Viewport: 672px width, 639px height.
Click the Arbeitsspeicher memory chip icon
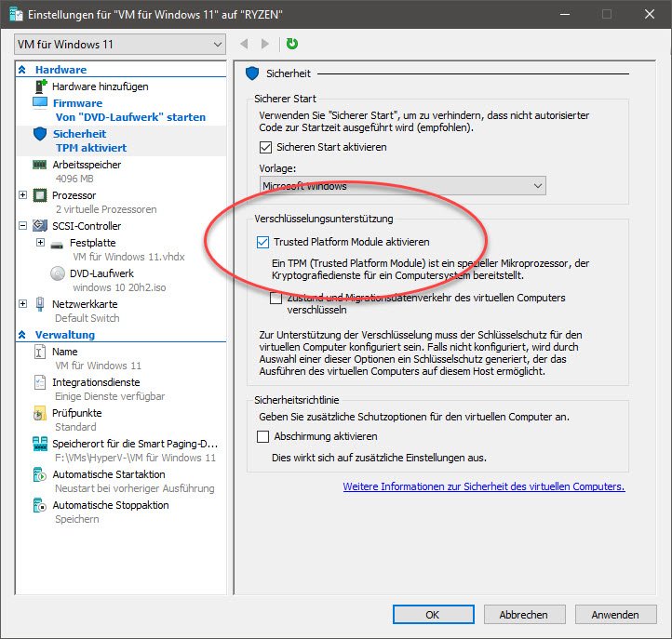tap(40, 165)
